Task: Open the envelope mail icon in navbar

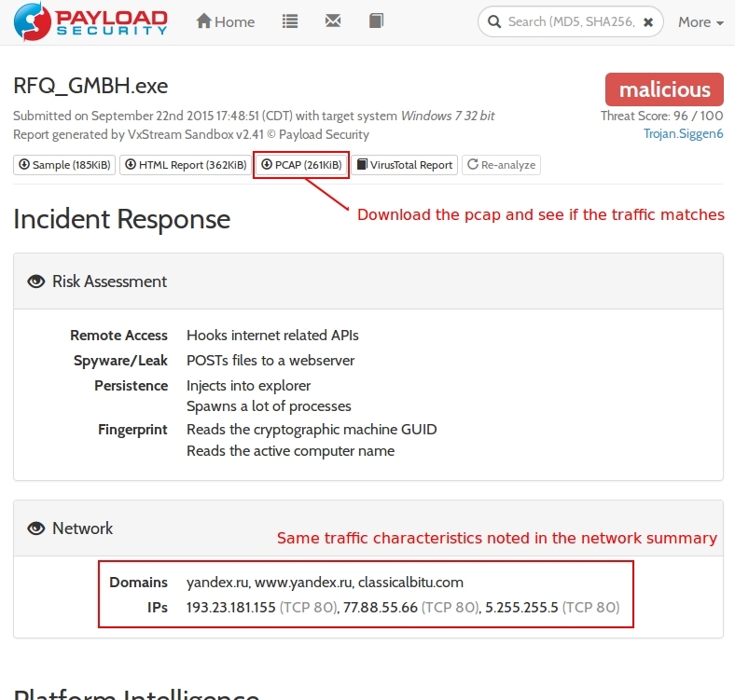Action: pyautogui.click(x=333, y=21)
